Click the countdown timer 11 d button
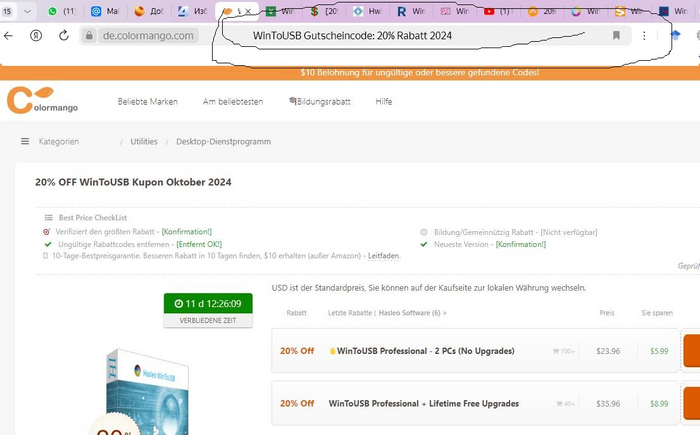Image resolution: width=700 pixels, height=435 pixels. coord(208,304)
